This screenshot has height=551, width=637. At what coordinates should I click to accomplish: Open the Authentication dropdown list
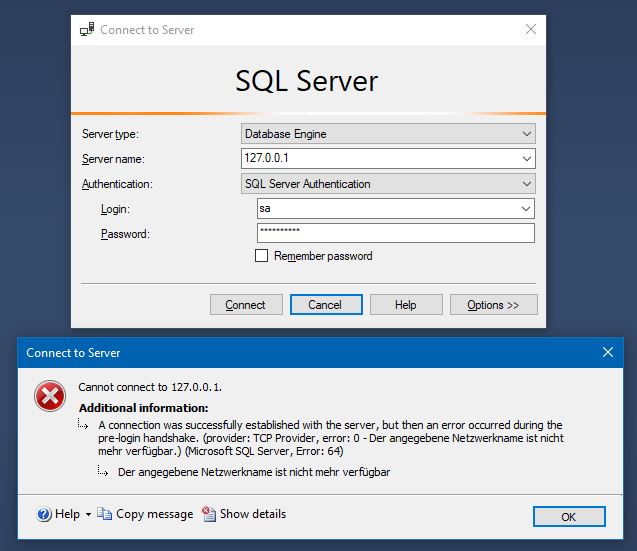pos(388,184)
